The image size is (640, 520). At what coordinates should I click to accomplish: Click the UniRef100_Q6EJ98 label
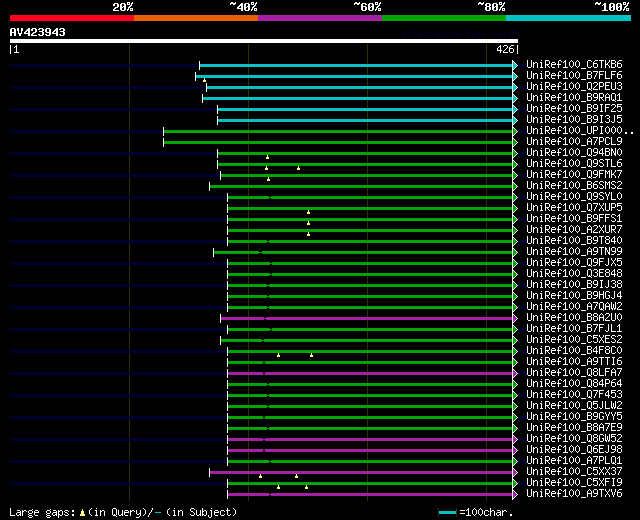(574, 450)
